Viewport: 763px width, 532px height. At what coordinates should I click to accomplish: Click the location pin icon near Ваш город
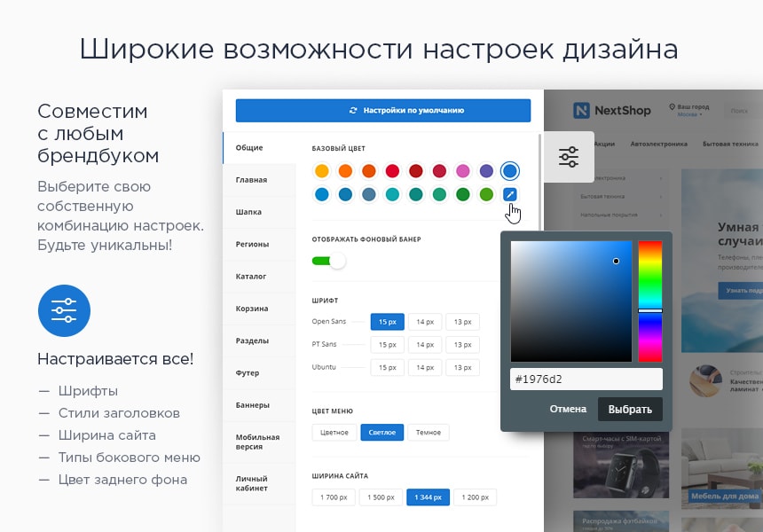[x=673, y=106]
